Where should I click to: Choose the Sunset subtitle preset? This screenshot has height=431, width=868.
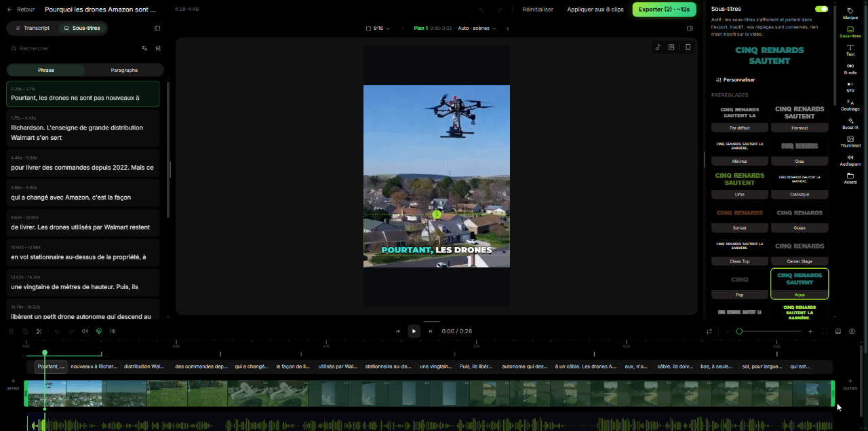pos(740,217)
